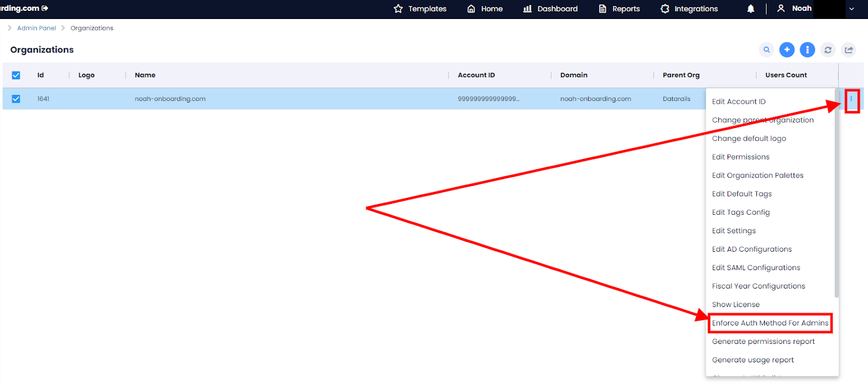
Task: Click the Reports document icon
Action: pyautogui.click(x=602, y=9)
